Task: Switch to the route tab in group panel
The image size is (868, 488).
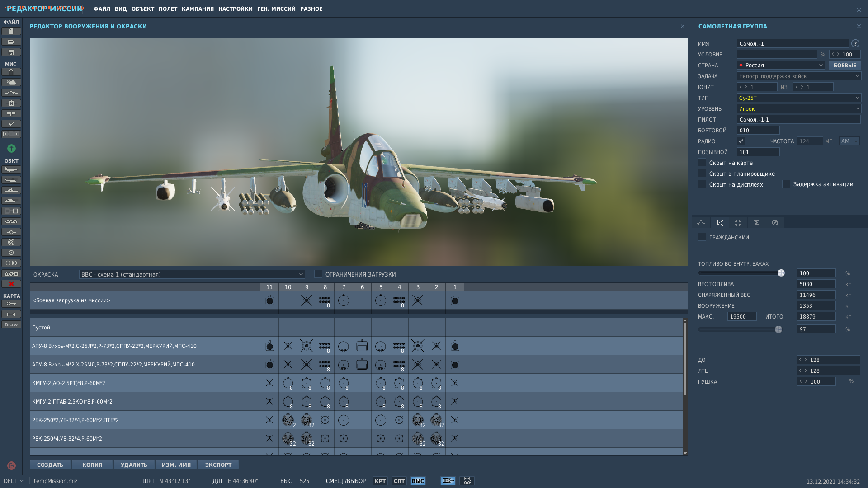Action: 701,222
